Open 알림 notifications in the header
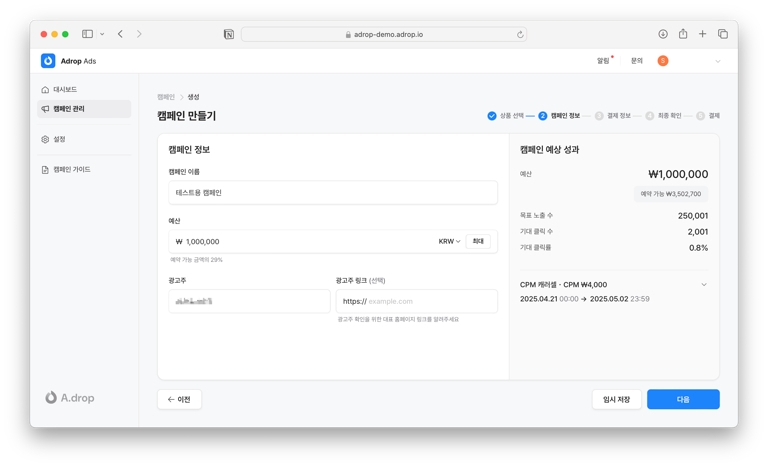This screenshot has height=467, width=768. [x=604, y=61]
